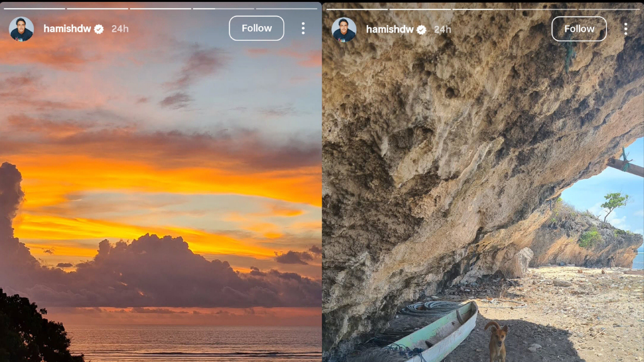Click the verified badge on the sunset story
Viewport: 644px width, 362px height.
pos(99,29)
